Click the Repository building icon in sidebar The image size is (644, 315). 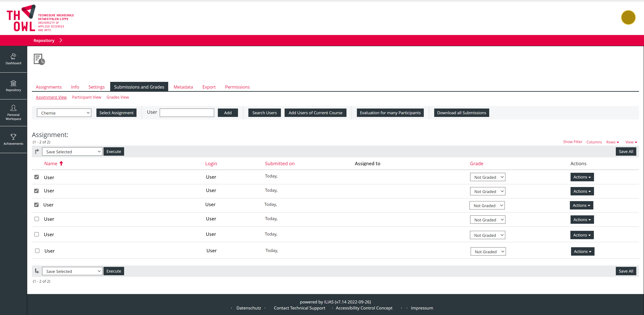coord(13,83)
